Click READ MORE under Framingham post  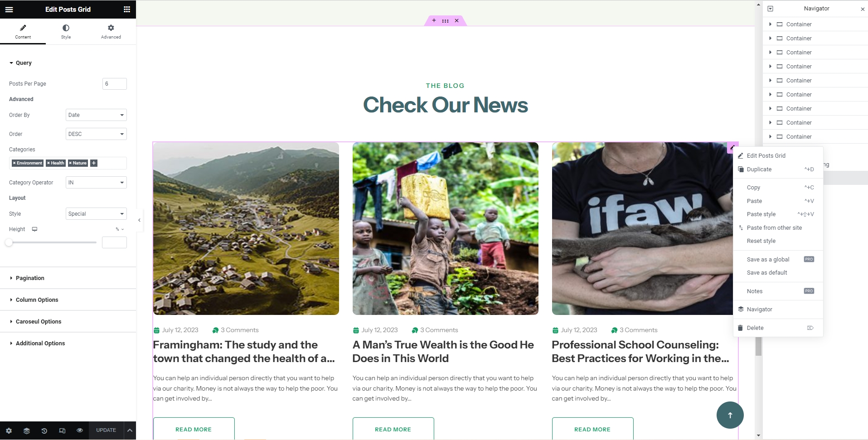coord(194,429)
